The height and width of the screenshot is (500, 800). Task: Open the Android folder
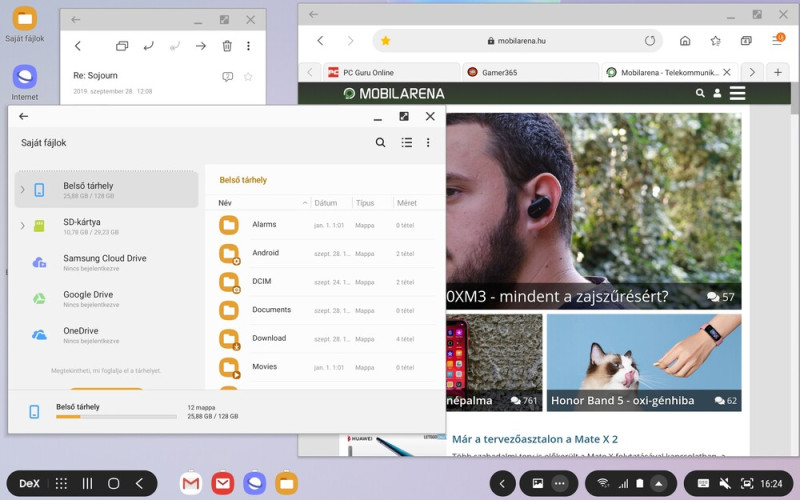(327, 254)
